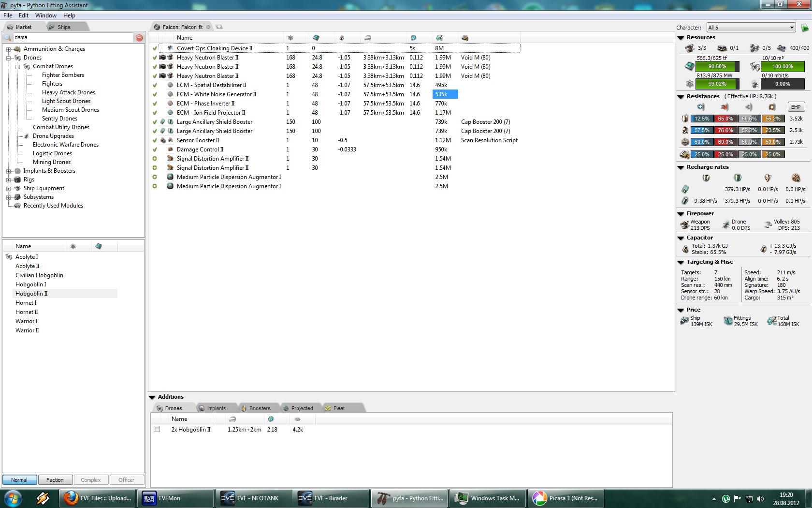Close the Falcon fit tab
The image size is (812, 508).
pyautogui.click(x=208, y=27)
